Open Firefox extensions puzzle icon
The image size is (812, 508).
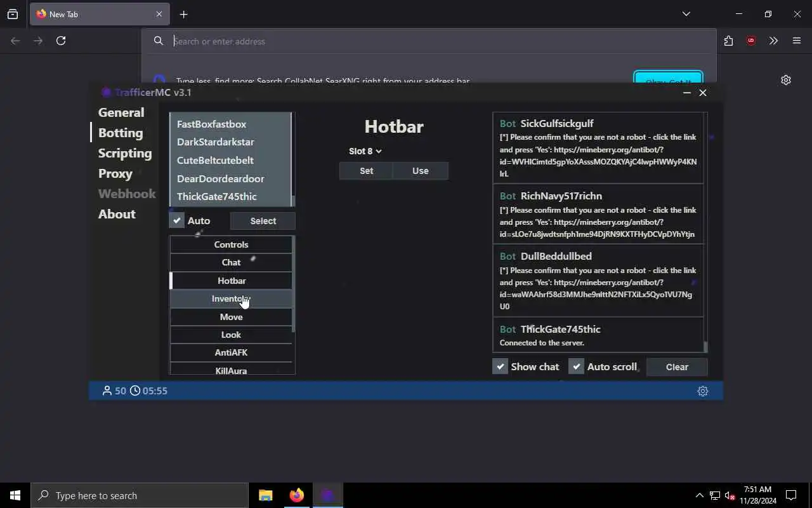pos(728,41)
